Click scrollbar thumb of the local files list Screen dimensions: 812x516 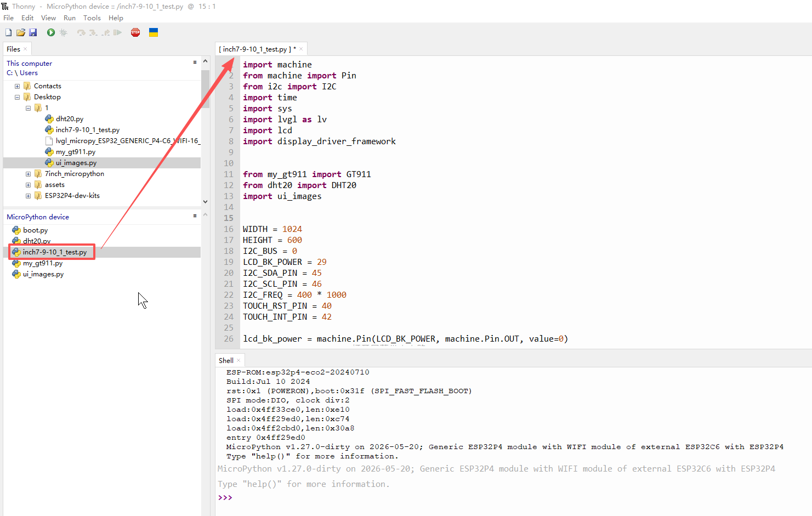click(205, 88)
